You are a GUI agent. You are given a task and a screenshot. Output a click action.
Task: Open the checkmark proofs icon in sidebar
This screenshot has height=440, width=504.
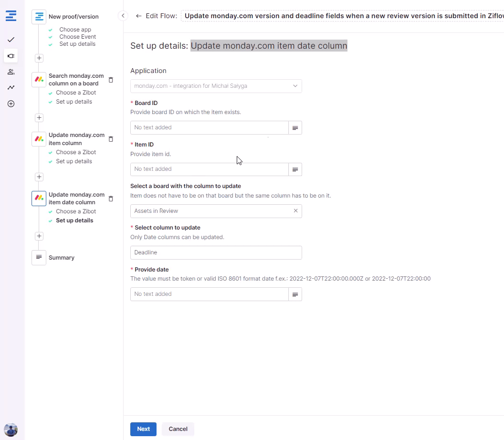click(11, 40)
